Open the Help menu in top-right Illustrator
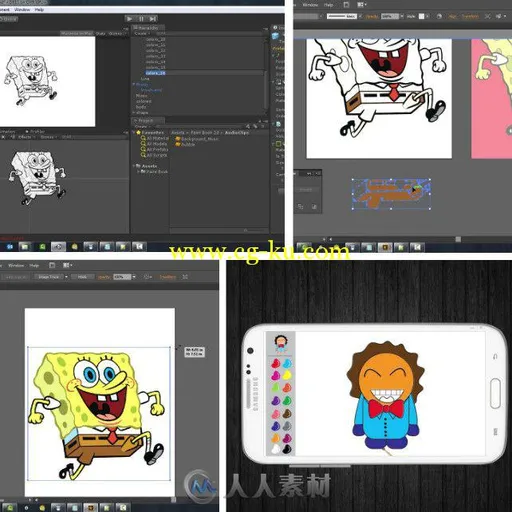This screenshot has width=512, height=512. (x=328, y=5)
